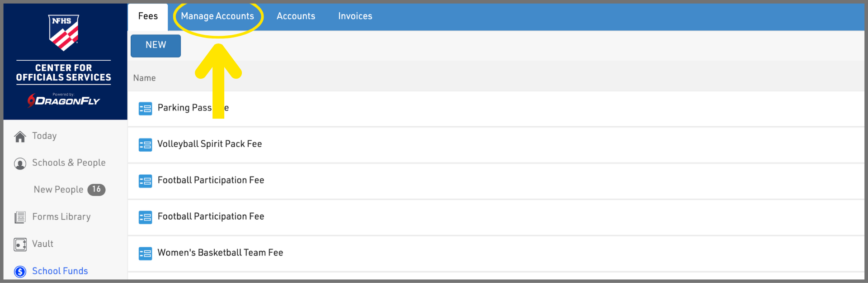Open Forms Library via its document icon
Image resolution: width=868 pixels, height=283 pixels.
point(20,217)
